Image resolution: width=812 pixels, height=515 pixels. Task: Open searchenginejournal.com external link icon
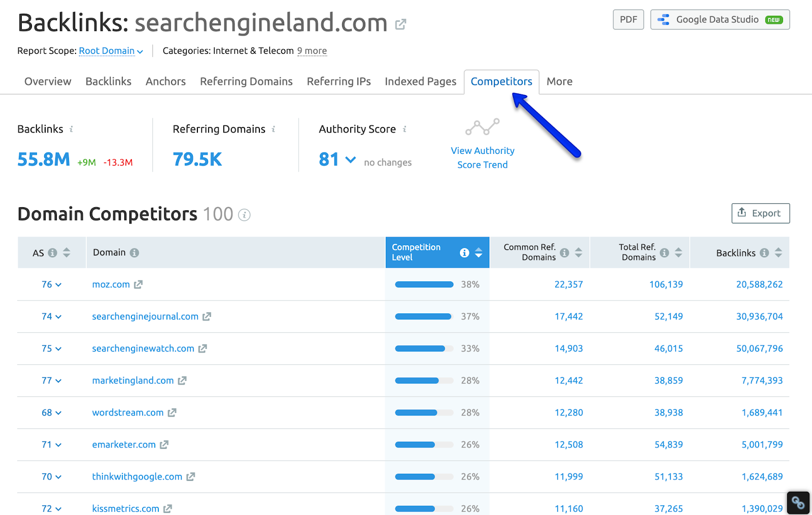click(207, 316)
